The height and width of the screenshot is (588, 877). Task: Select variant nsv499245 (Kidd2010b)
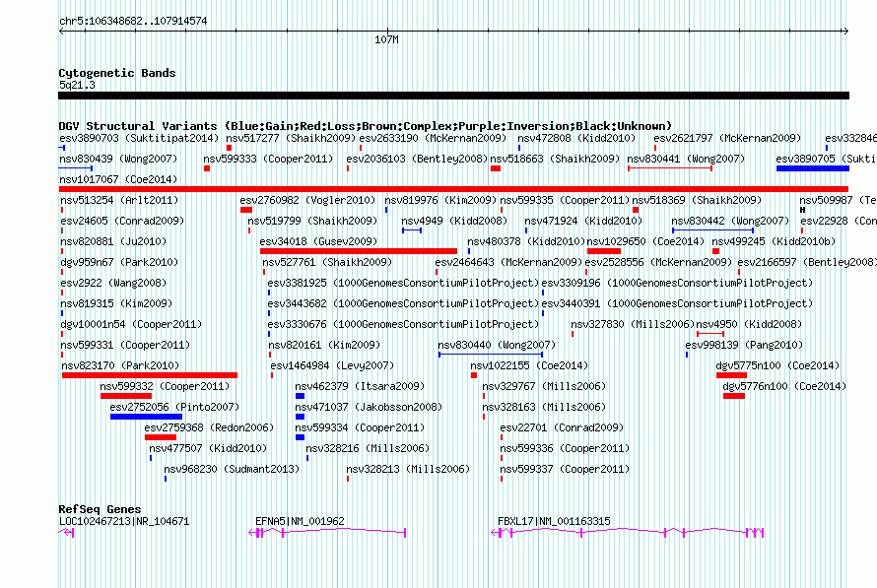coord(774,241)
